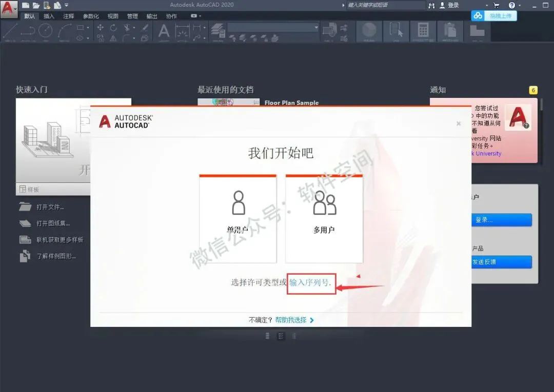
Task: Click the Clipboard paste icon
Action: (x=450, y=30)
